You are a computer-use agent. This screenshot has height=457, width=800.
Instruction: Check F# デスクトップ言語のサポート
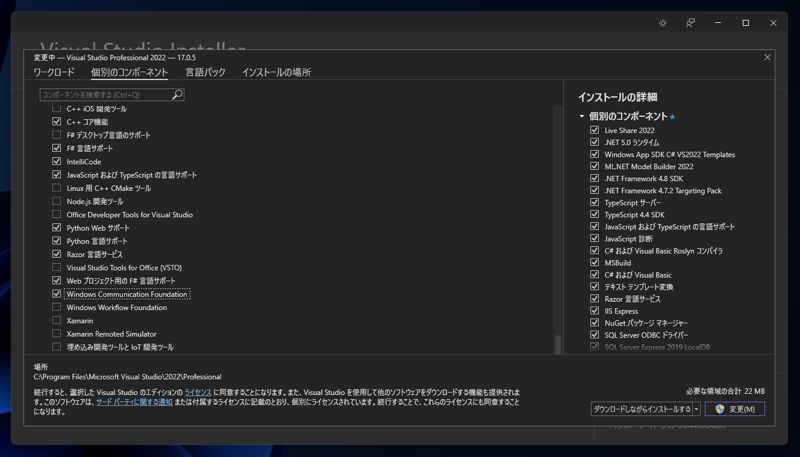point(56,135)
